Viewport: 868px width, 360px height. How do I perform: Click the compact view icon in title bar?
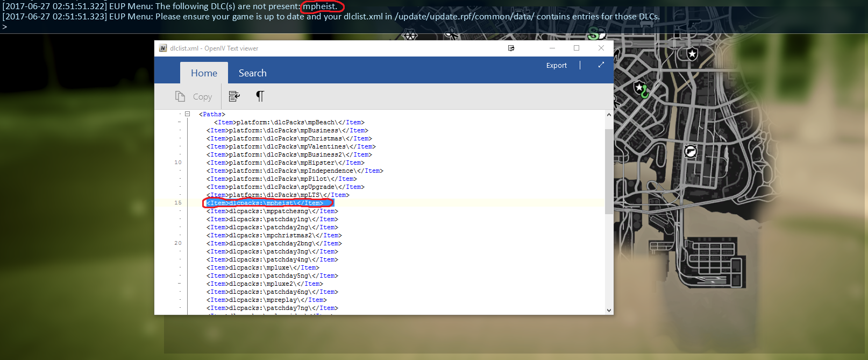pos(511,48)
